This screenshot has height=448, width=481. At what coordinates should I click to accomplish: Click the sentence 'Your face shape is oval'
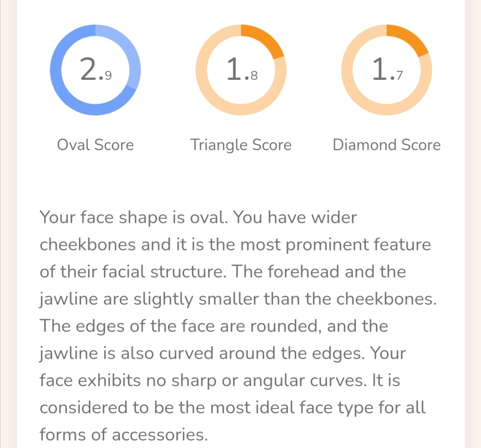click(x=134, y=218)
